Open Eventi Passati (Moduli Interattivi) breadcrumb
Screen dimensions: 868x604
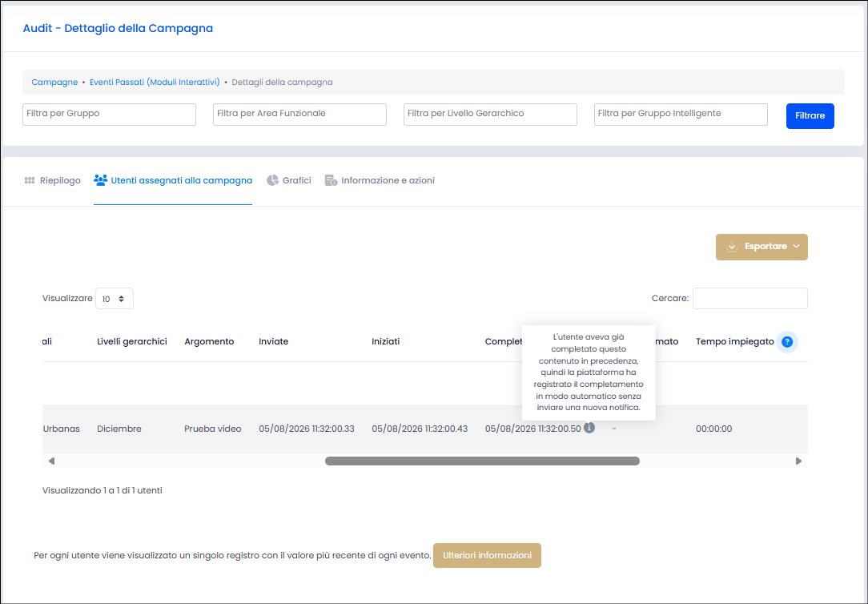155,82
